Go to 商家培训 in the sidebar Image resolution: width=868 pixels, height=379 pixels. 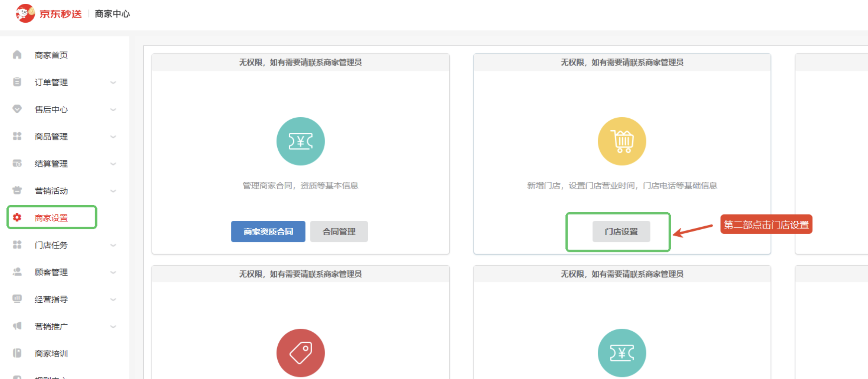(51, 353)
